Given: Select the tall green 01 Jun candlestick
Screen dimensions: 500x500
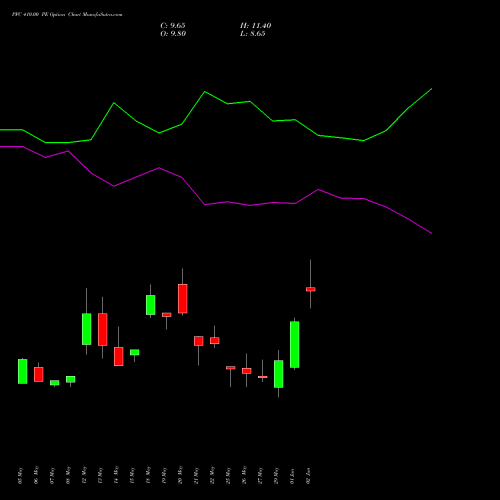Looking at the screenshot, I should (295, 345).
